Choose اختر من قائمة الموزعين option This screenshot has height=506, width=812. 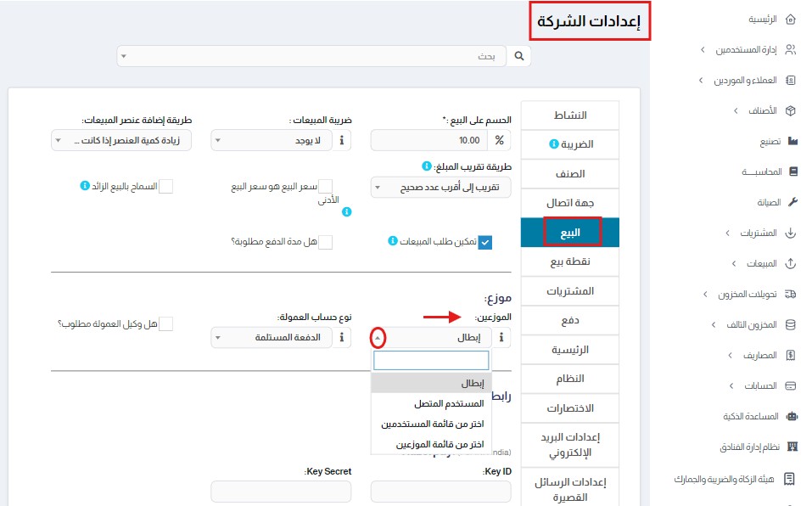point(431,444)
